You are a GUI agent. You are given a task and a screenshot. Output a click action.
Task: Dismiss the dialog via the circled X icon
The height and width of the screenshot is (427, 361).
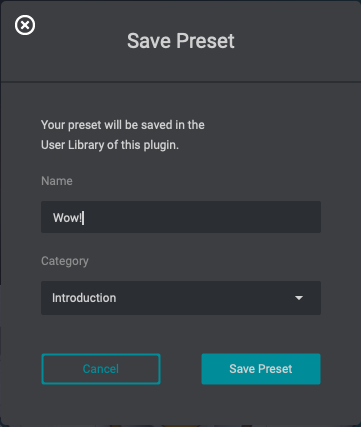click(x=25, y=25)
